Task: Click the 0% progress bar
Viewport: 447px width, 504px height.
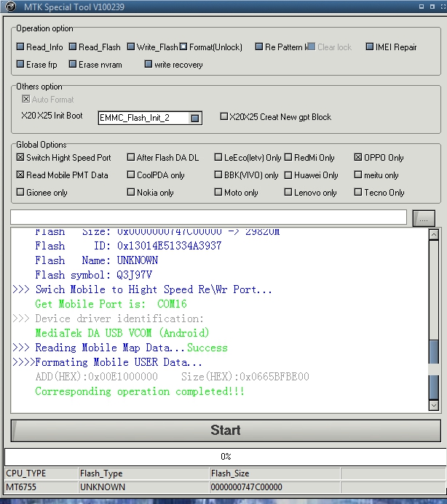Action: [x=225, y=457]
